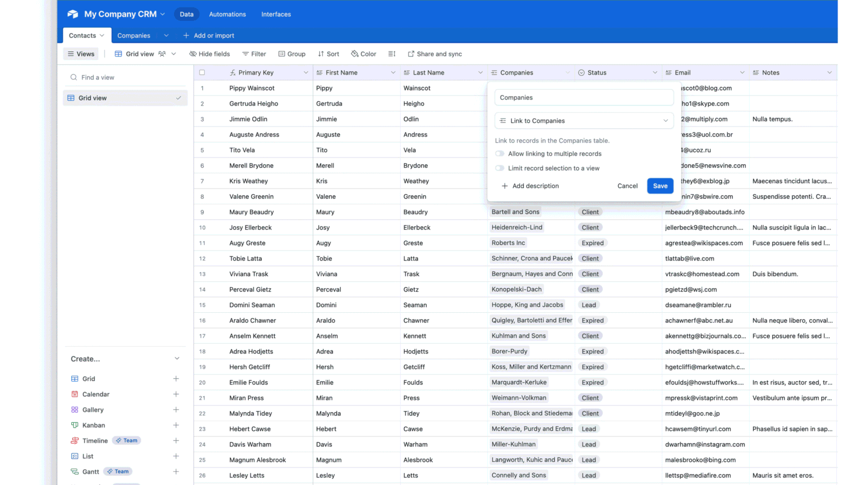
Task: Open the Filter options
Action: (x=254, y=54)
